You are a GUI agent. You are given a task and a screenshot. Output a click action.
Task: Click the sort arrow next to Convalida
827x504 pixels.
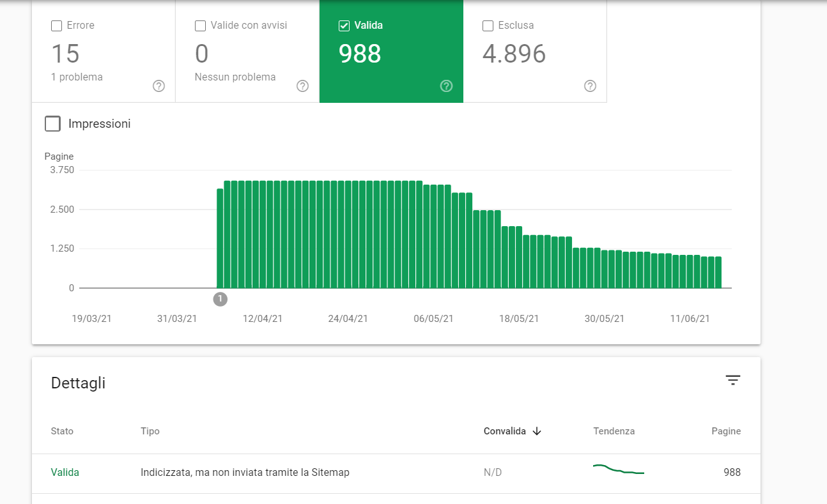(537, 431)
